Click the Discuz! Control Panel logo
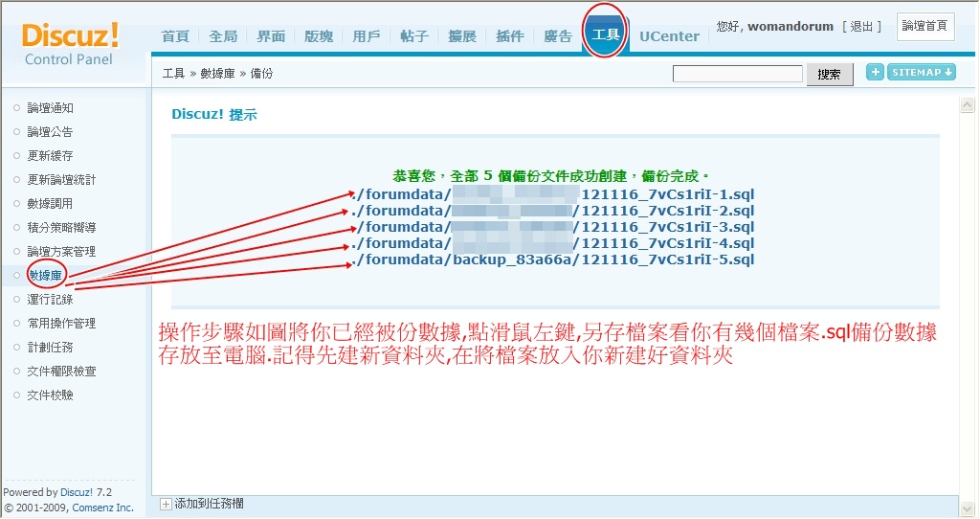This screenshot has width=980, height=519. pyautogui.click(x=70, y=43)
